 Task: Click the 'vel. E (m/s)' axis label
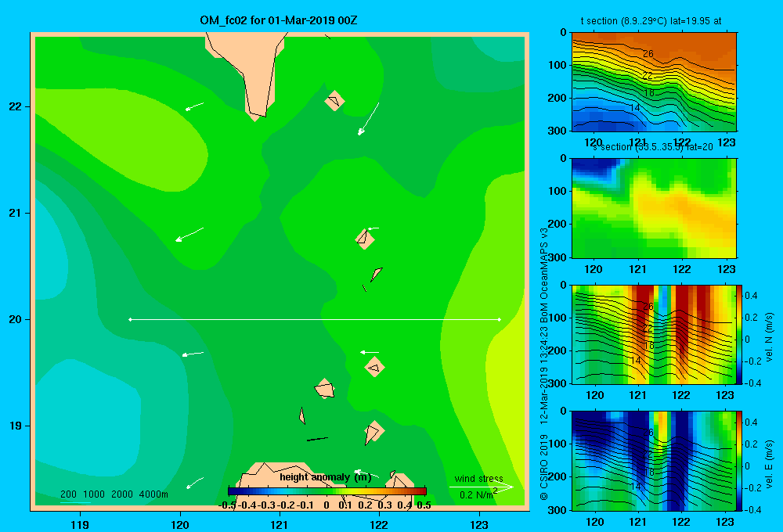[x=769, y=464]
